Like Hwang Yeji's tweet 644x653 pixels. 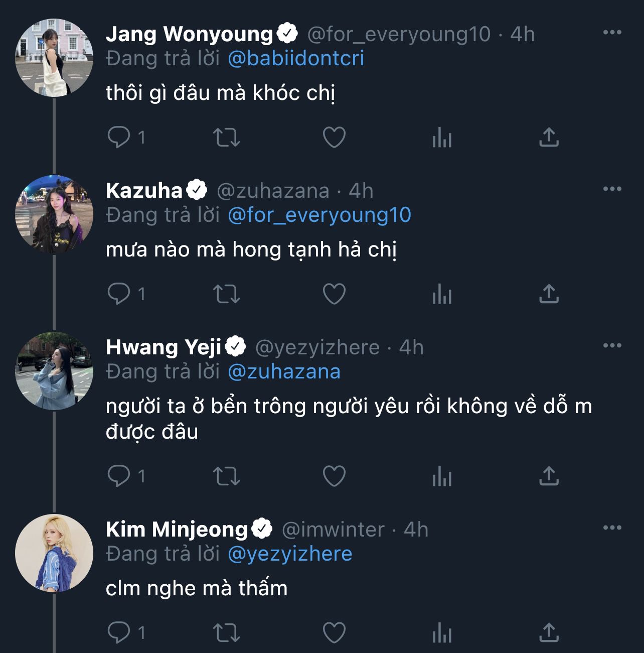tap(334, 476)
